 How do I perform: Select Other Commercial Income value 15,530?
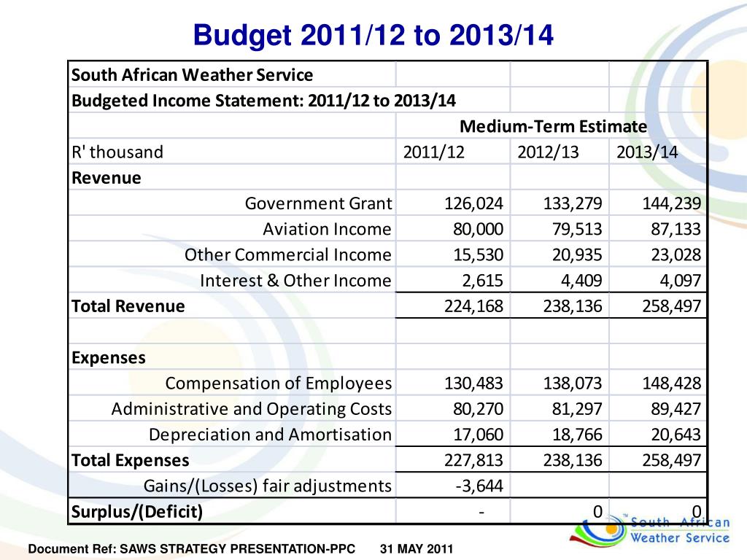click(478, 254)
